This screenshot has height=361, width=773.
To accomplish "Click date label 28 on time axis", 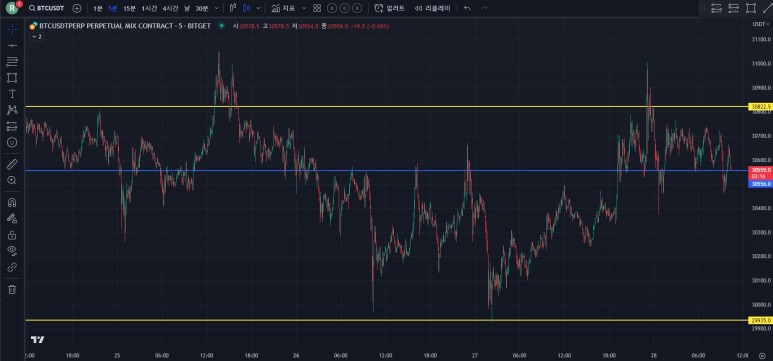I will (x=654, y=355).
